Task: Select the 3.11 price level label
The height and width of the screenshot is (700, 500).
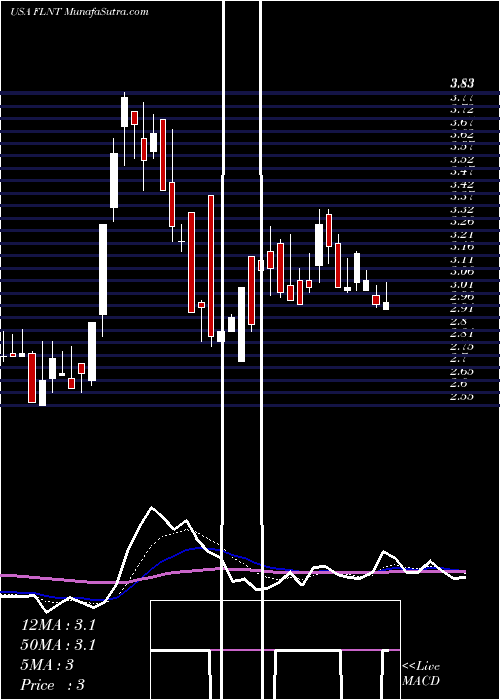Action: pos(462,259)
